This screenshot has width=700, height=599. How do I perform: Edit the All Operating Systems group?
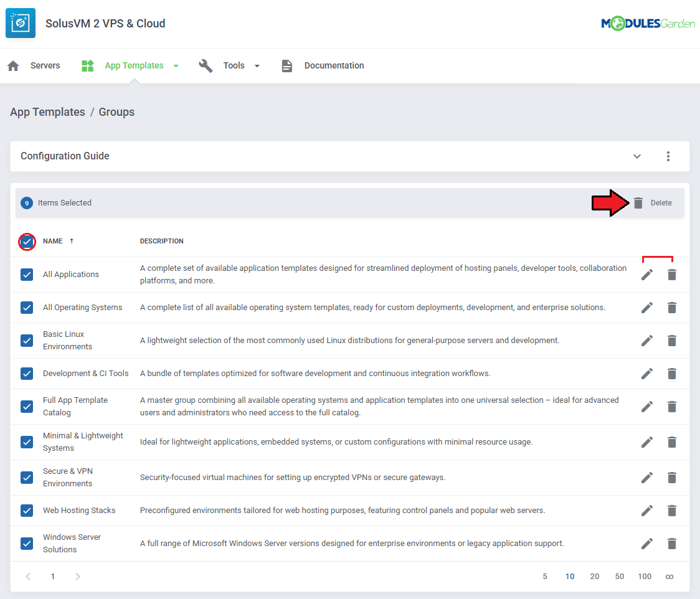[x=647, y=308]
